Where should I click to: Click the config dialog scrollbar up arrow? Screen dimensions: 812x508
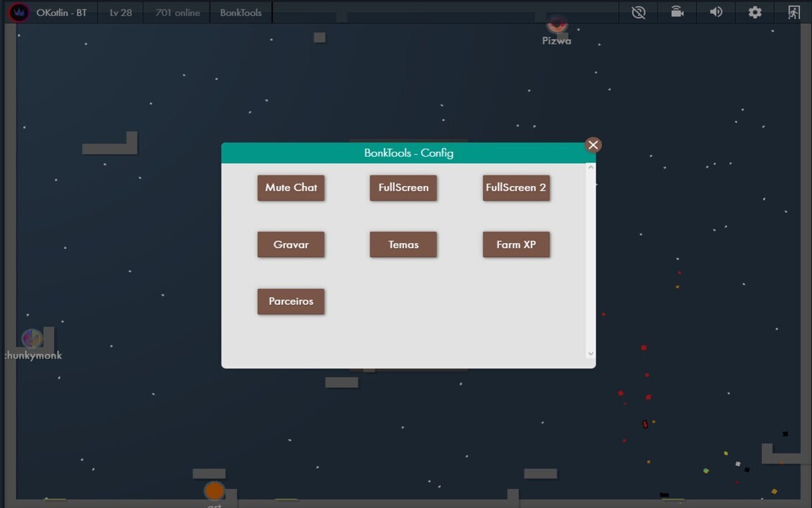tap(591, 168)
